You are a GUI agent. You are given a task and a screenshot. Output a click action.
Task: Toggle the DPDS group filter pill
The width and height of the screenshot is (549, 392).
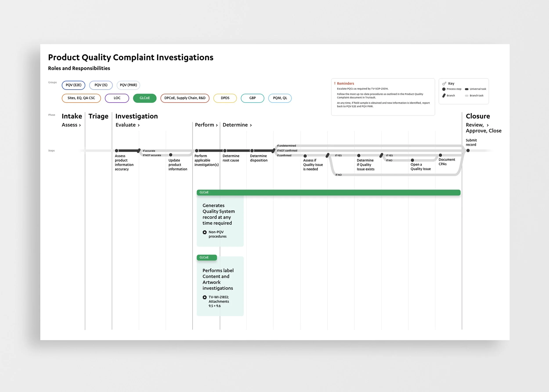tap(225, 98)
